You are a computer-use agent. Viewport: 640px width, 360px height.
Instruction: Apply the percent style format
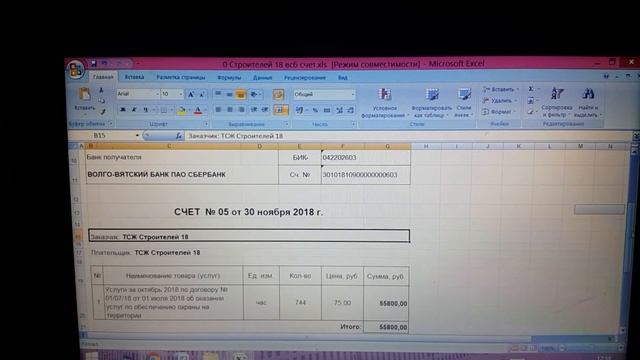(x=315, y=110)
